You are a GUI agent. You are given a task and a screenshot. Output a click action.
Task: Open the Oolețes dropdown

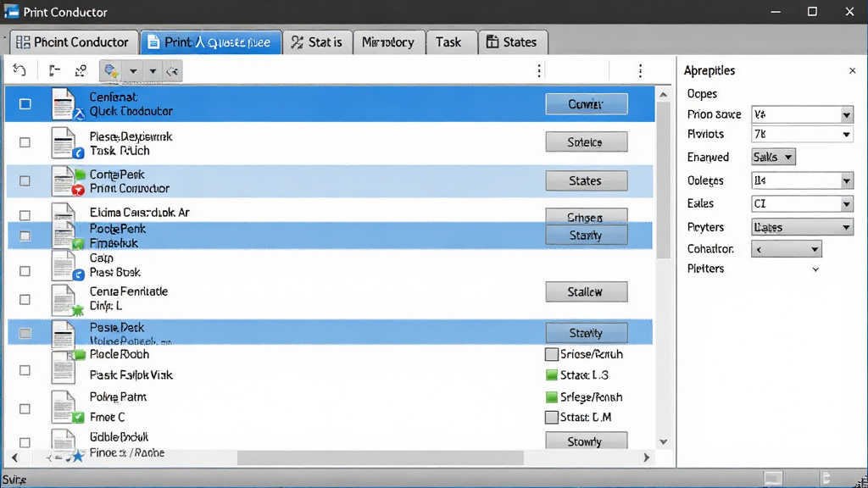(x=802, y=180)
